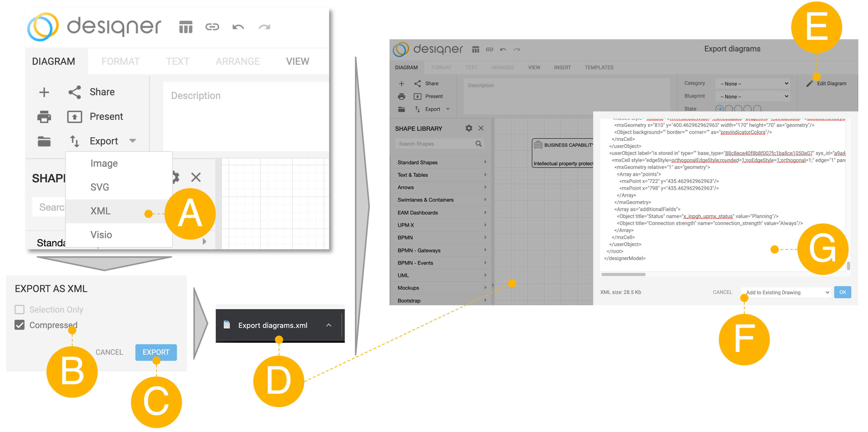Click the printer icon in Diagram panel
Image resolution: width=868 pixels, height=432 pixels.
[44, 117]
